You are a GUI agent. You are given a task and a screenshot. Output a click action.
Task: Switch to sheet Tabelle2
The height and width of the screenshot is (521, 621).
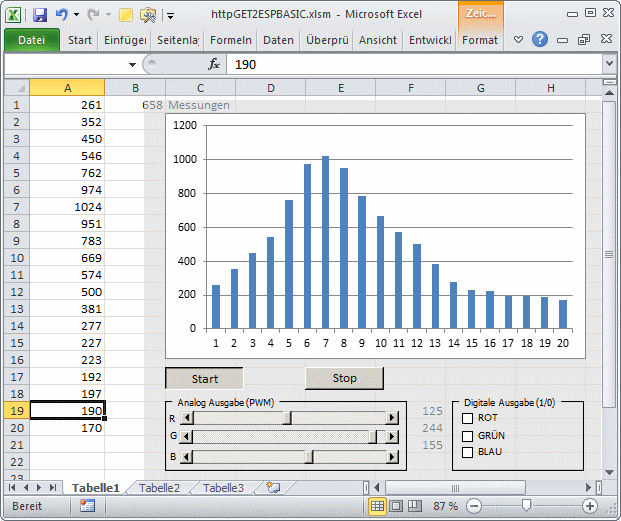(159, 488)
